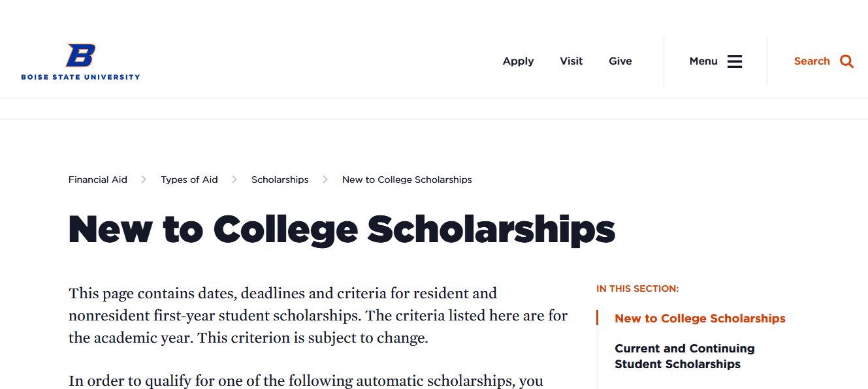This screenshot has height=389, width=868.
Task: Open the hamburger menu icon
Action: coord(735,61)
